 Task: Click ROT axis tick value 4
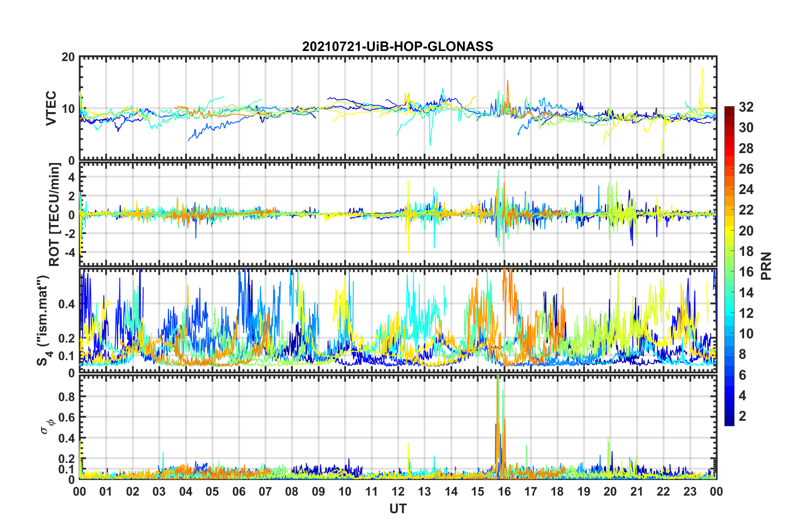[x=72, y=177]
